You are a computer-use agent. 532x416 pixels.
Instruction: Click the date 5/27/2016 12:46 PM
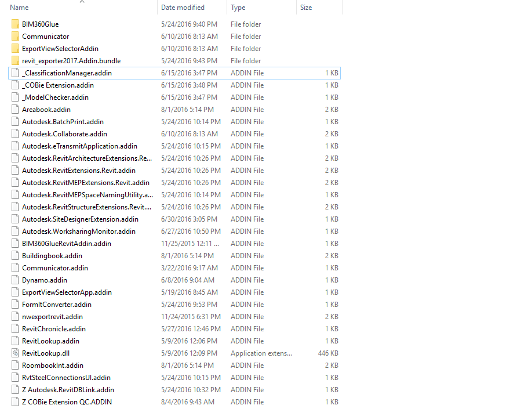point(191,329)
